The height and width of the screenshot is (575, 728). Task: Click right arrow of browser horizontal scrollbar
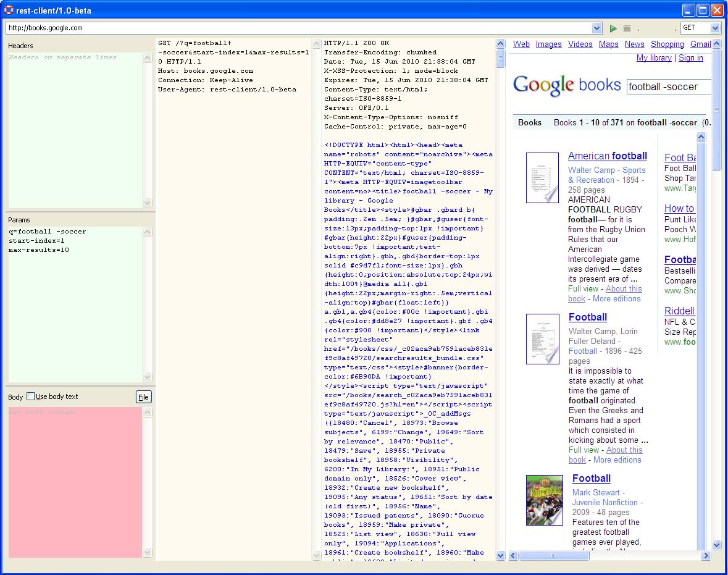pyautogui.click(x=706, y=555)
